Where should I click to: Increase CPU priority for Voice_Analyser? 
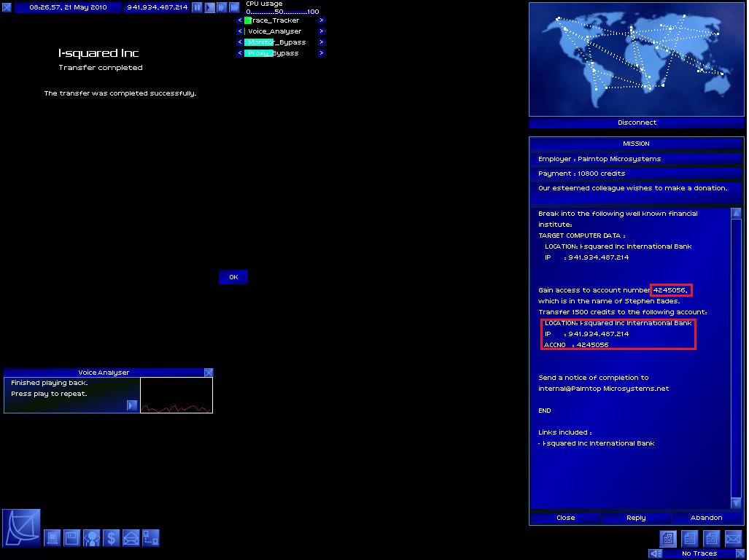[322, 31]
